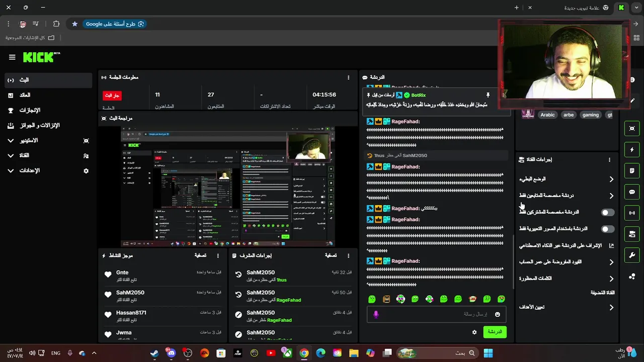The image size is (644, 362).
Task: Click the activity feed filter button
Action: point(200,255)
